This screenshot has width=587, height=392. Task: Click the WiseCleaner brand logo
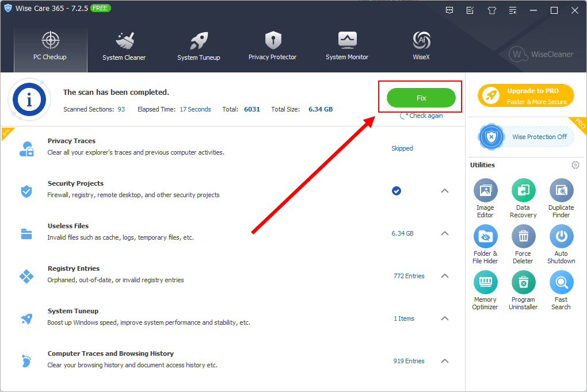click(x=541, y=54)
